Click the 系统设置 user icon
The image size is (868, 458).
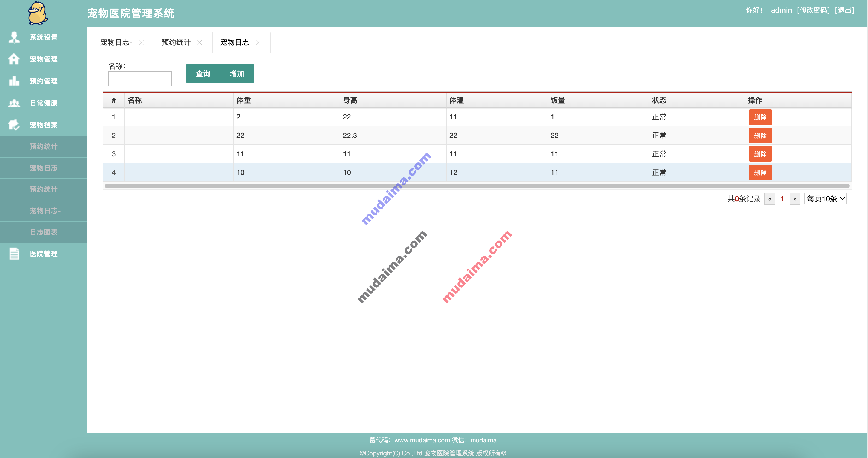coord(14,37)
